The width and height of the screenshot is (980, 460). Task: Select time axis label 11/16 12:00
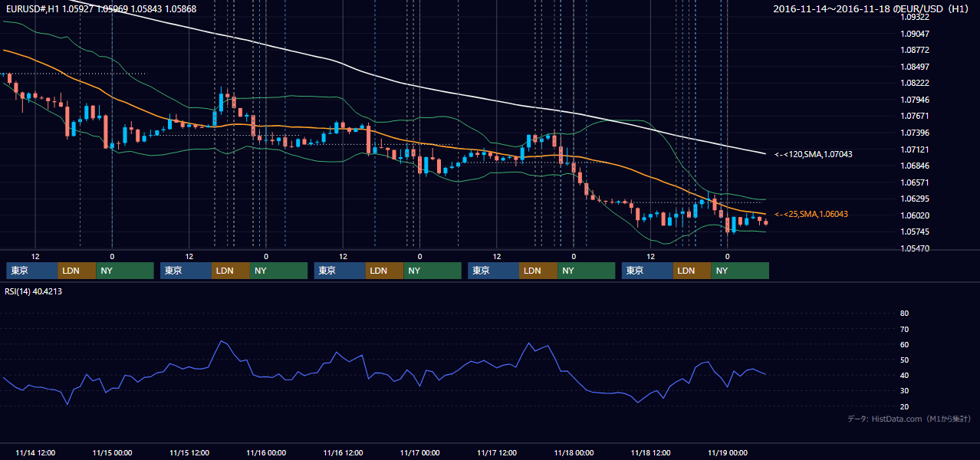click(343, 452)
